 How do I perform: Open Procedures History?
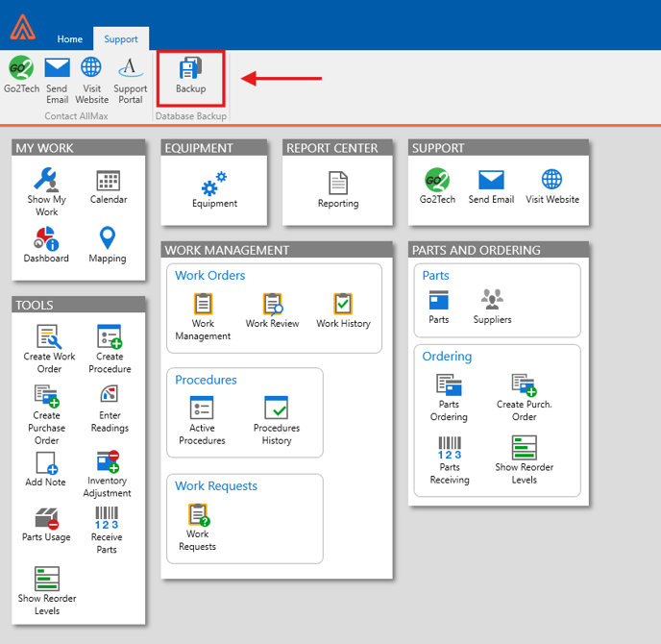point(277,421)
